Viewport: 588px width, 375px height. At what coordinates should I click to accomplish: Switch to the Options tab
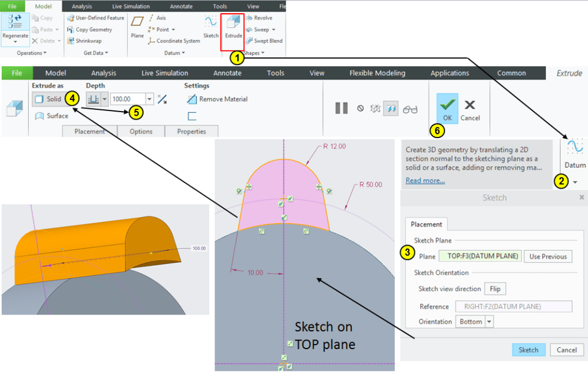click(x=141, y=132)
